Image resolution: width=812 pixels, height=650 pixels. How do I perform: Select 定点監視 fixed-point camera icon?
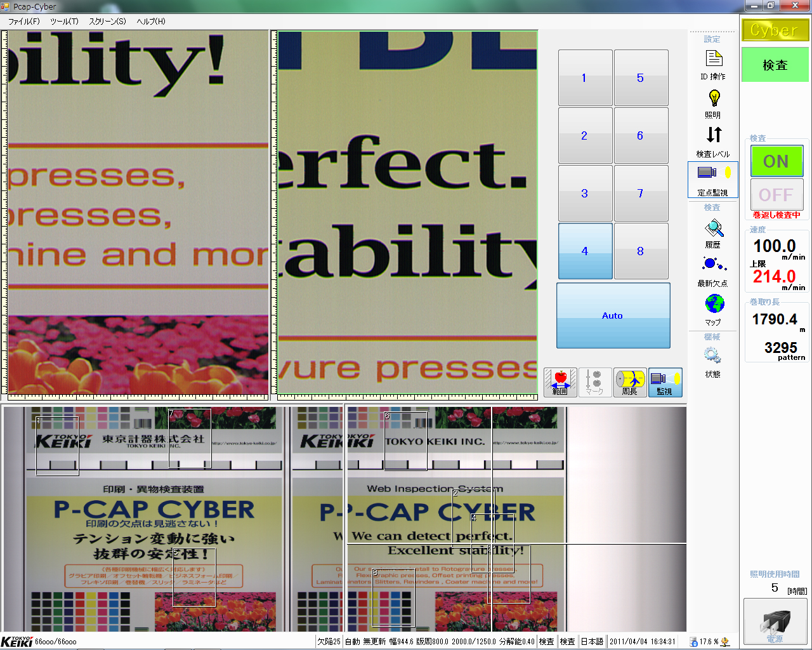(714, 173)
